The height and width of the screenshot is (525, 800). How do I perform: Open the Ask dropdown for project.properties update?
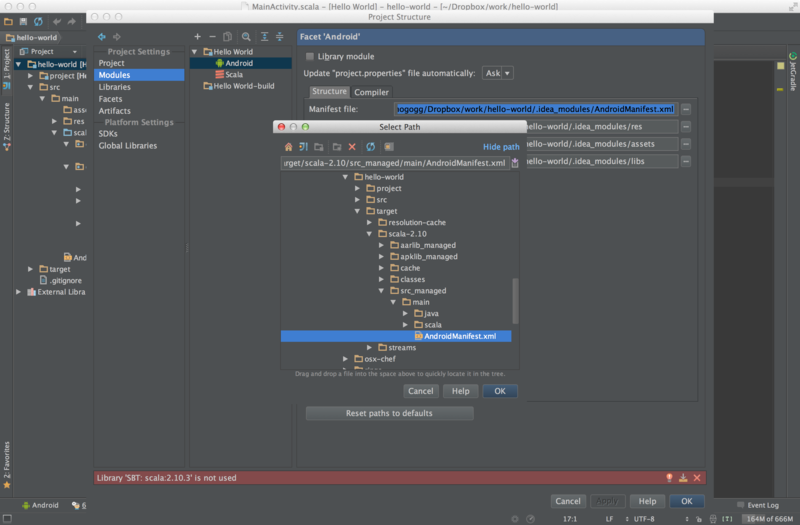[497, 73]
